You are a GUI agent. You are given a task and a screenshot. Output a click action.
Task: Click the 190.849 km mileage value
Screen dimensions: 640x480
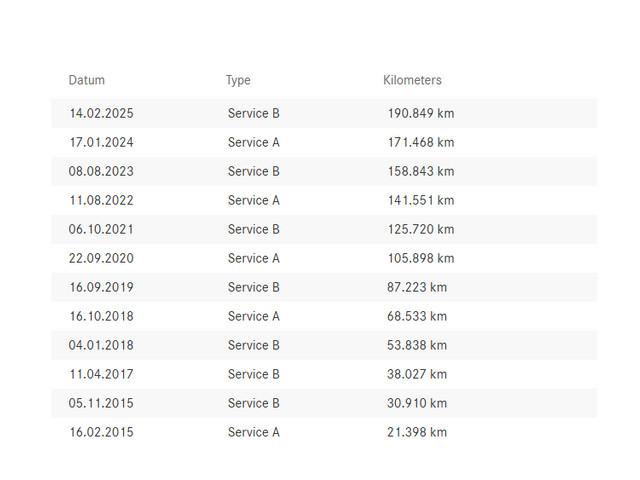[421, 113]
